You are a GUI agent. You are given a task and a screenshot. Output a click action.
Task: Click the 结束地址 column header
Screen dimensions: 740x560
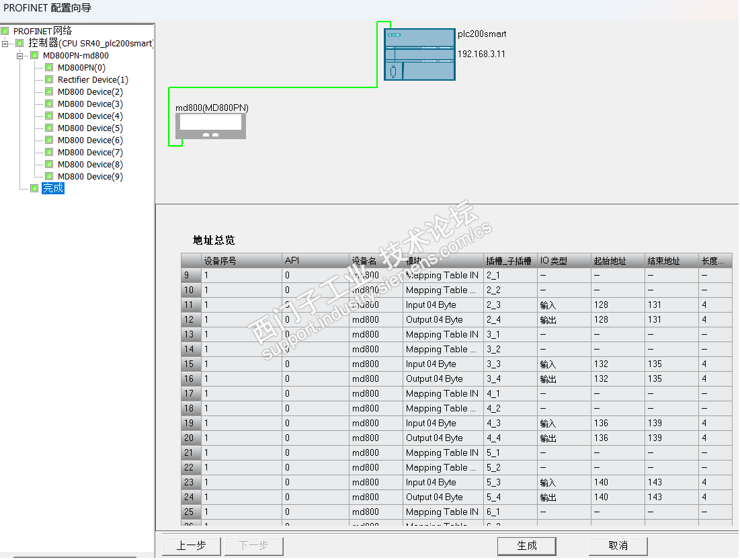point(671,261)
